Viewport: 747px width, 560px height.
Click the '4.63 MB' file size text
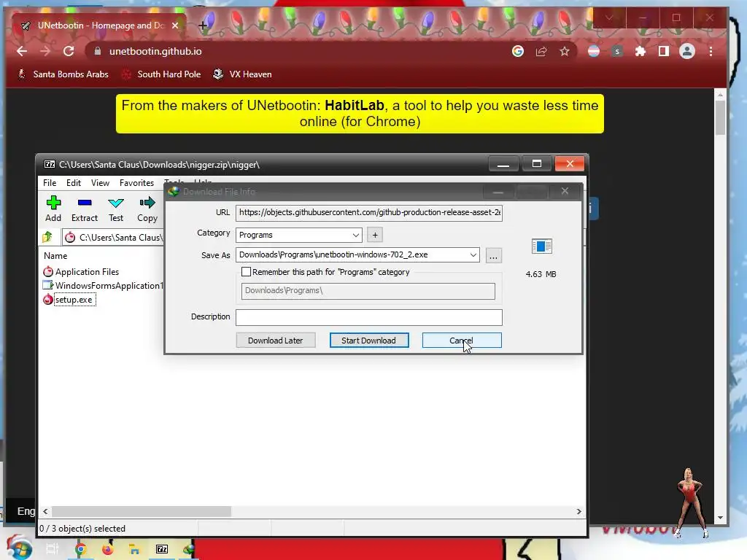[541, 274]
